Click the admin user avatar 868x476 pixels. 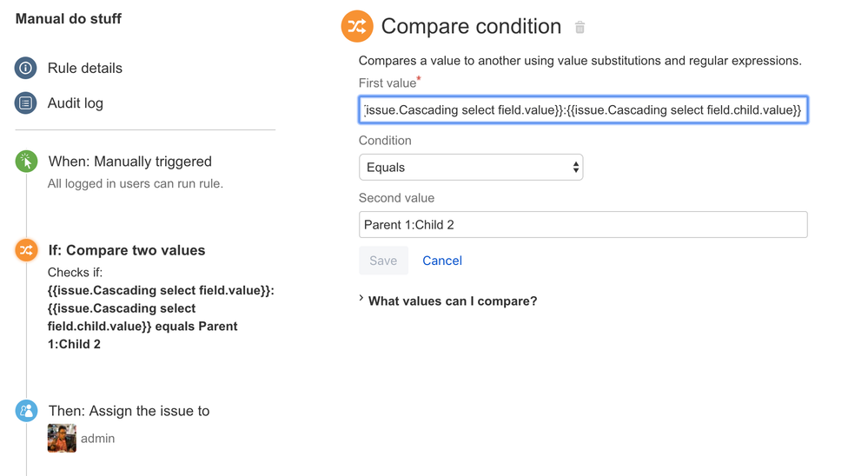[x=62, y=439]
